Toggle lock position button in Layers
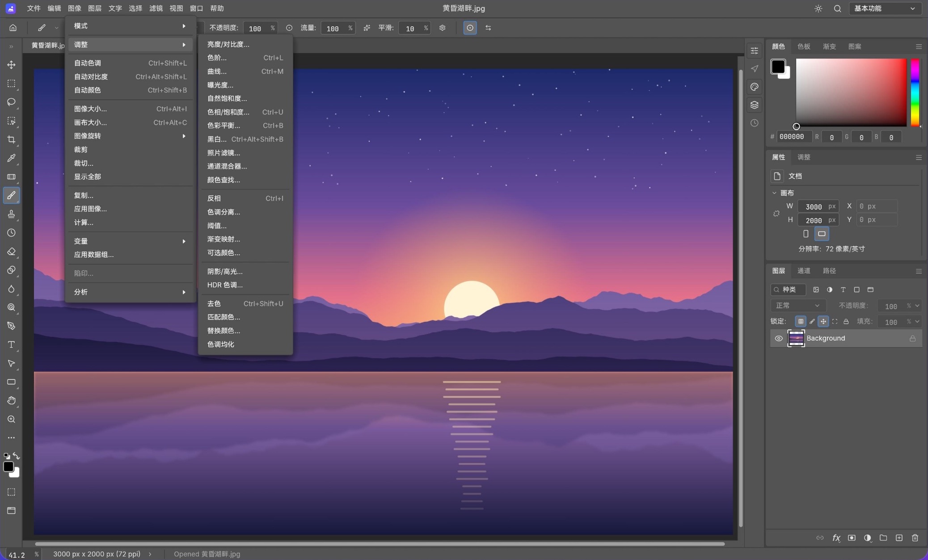The image size is (928, 560). (823, 321)
